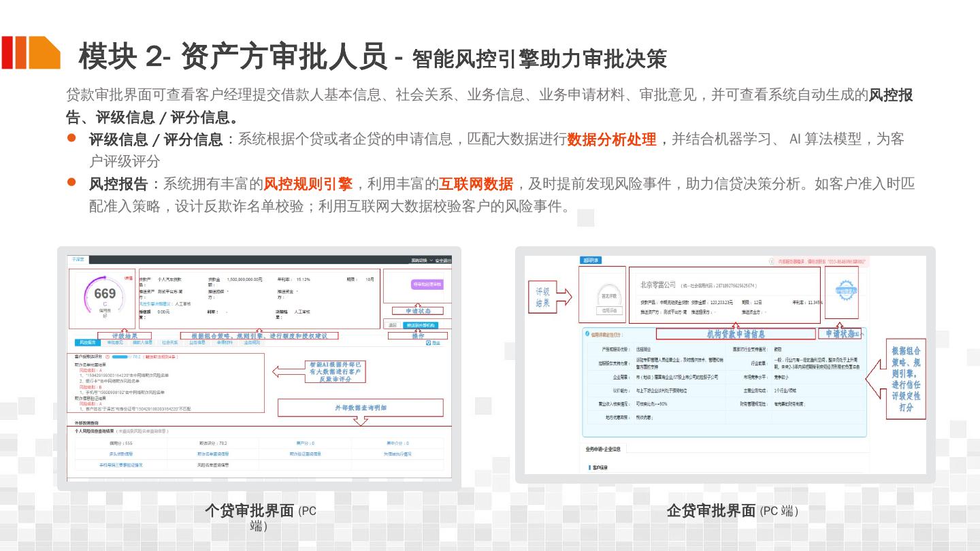The width and height of the screenshot is (980, 551).
Task: Click the blue info icon before 信用评级定性打分
Action: [587, 335]
